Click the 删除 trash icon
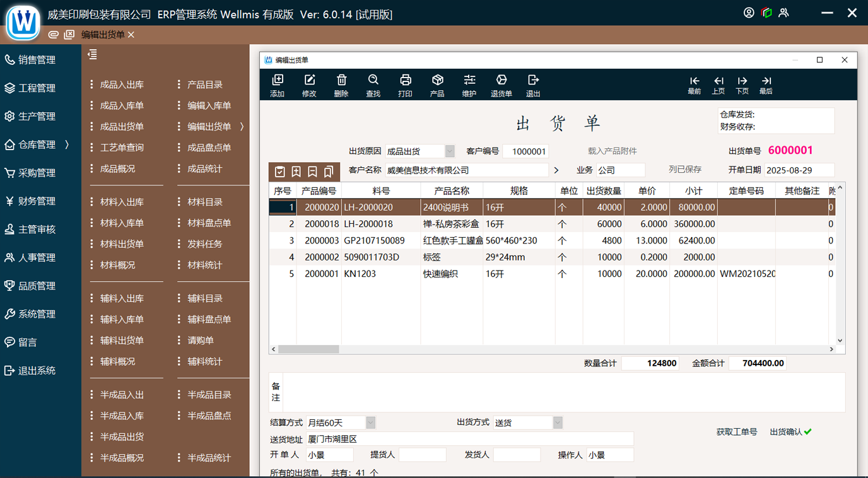This screenshot has width=868, height=478. [x=341, y=84]
